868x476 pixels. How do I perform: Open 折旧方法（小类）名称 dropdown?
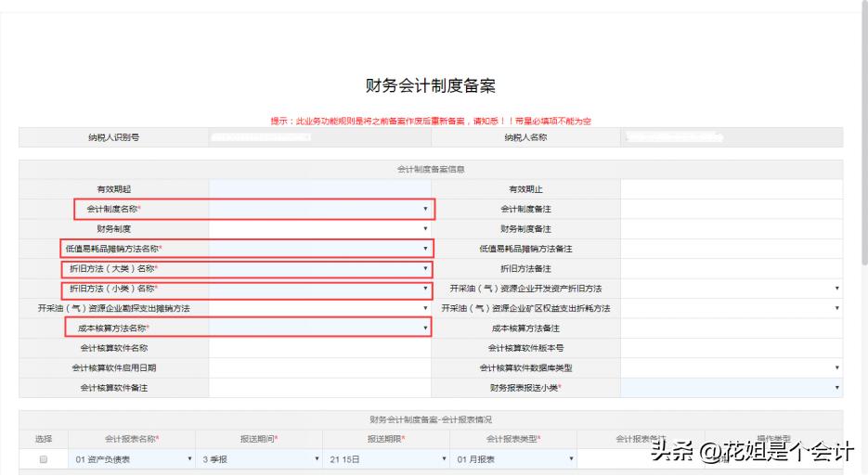pos(320,289)
